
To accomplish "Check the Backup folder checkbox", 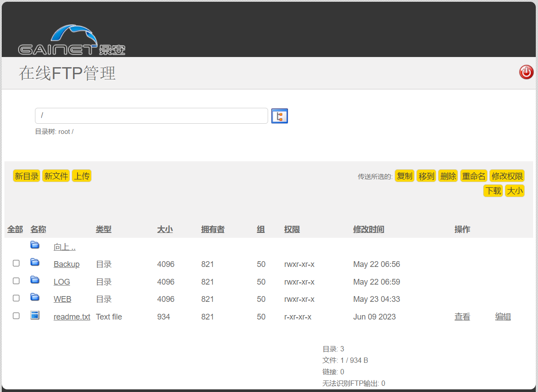I will (16, 263).
